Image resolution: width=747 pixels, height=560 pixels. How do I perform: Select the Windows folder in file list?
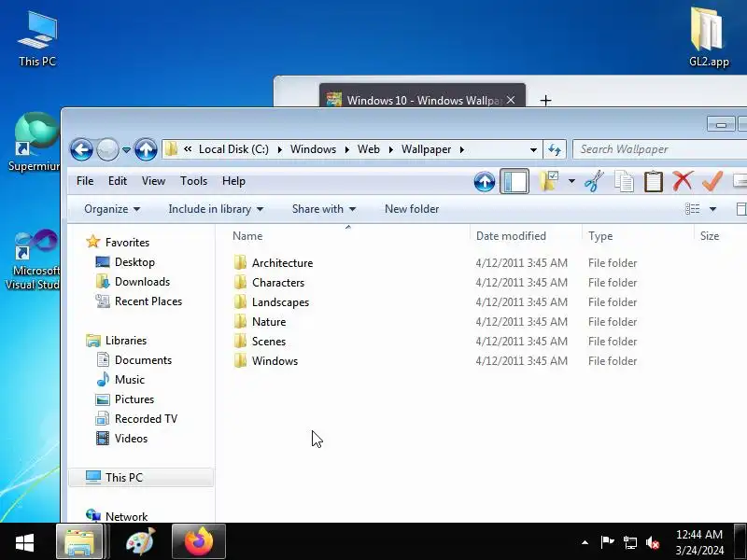[275, 361]
